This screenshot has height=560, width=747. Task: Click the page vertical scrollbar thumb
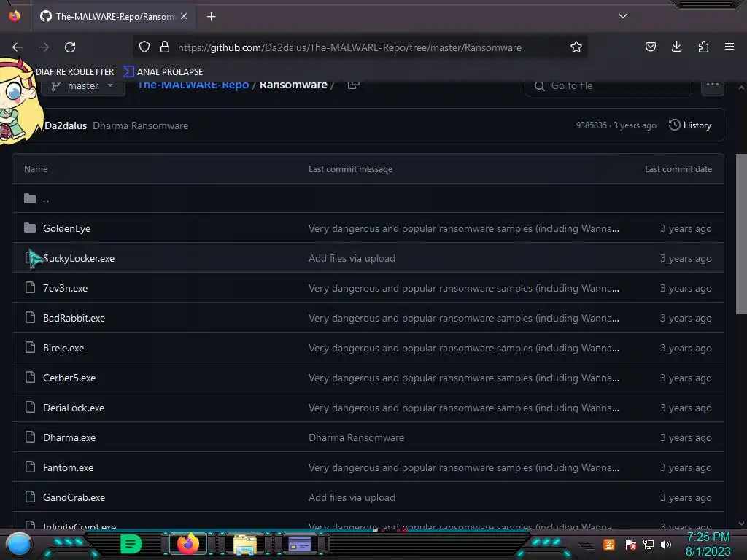(741, 234)
